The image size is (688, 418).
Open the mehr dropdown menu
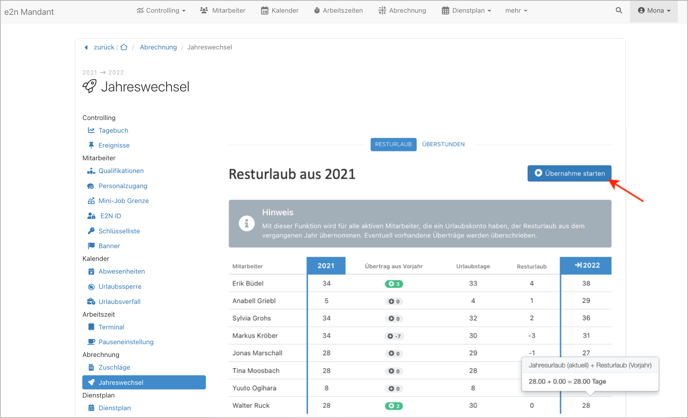(x=516, y=11)
